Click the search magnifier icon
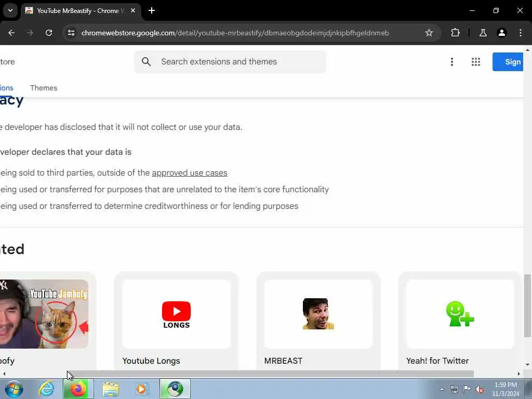 click(146, 61)
